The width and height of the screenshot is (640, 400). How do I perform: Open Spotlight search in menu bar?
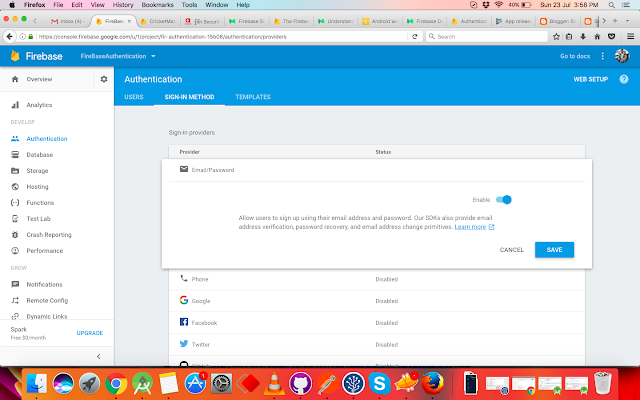coord(611,5)
